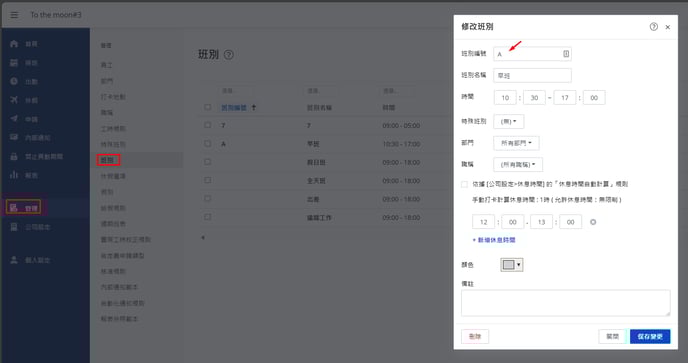Screen dimensions: 688x363
Task: Click the 假日班 cell in the table
Action: (316, 162)
